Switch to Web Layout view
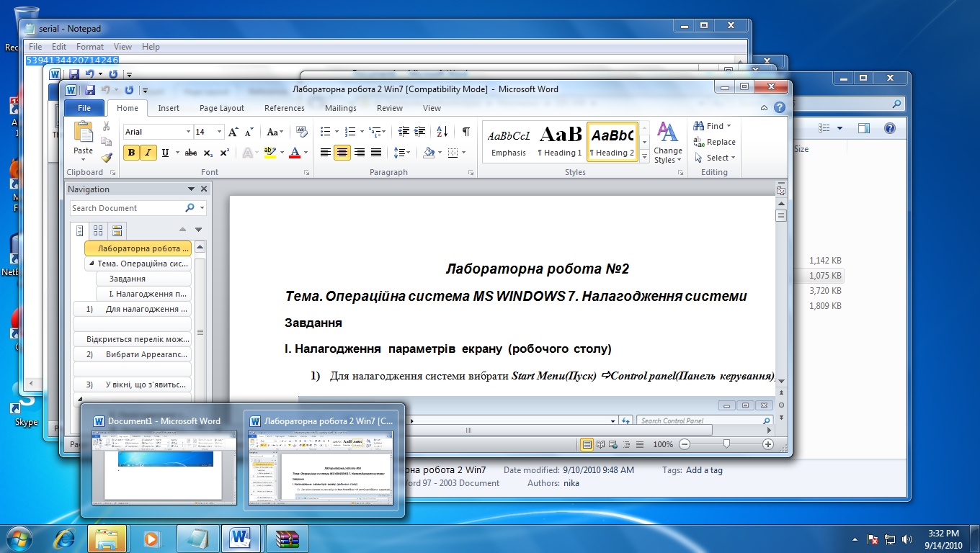980x553 pixels. click(x=613, y=445)
